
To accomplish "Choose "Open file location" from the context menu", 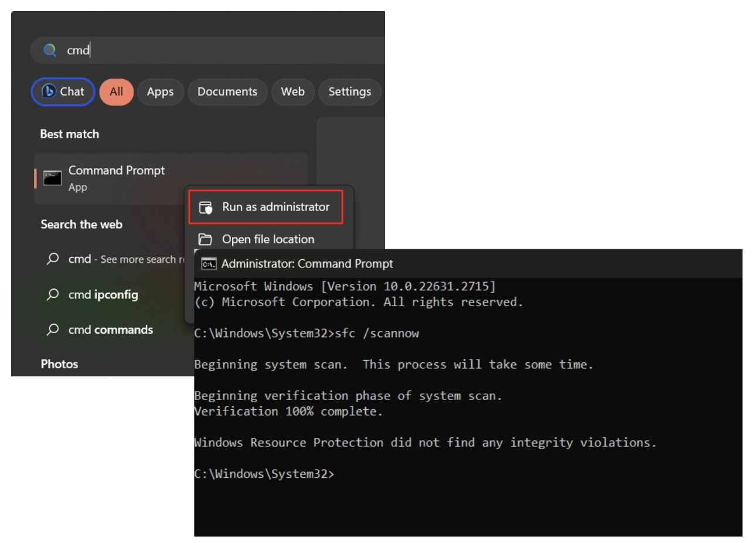I will pyautogui.click(x=268, y=239).
